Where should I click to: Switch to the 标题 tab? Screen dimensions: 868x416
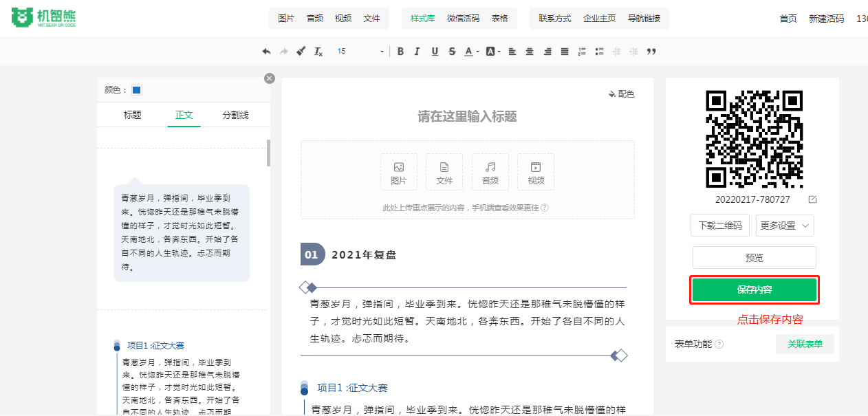[132, 115]
